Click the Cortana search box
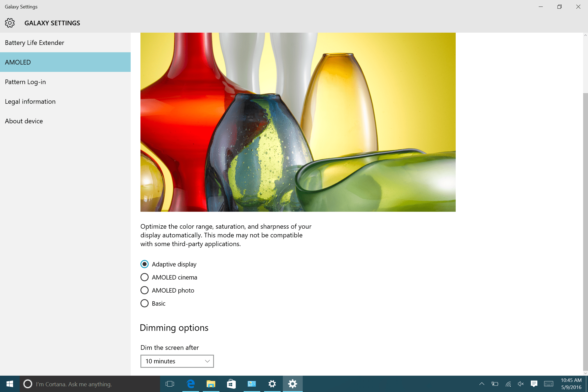 coord(90,384)
